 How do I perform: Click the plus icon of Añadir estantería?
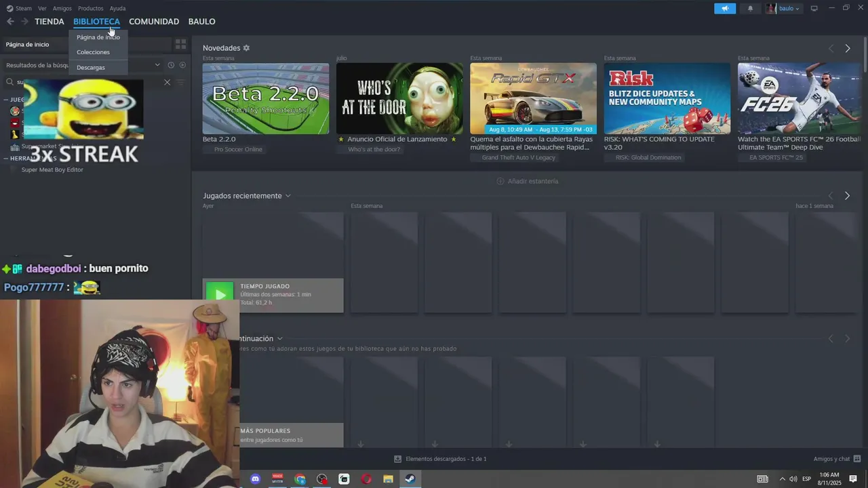(x=500, y=181)
